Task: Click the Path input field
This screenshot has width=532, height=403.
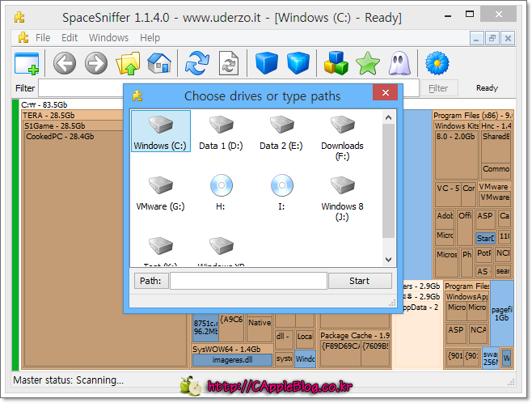Action: point(248,281)
